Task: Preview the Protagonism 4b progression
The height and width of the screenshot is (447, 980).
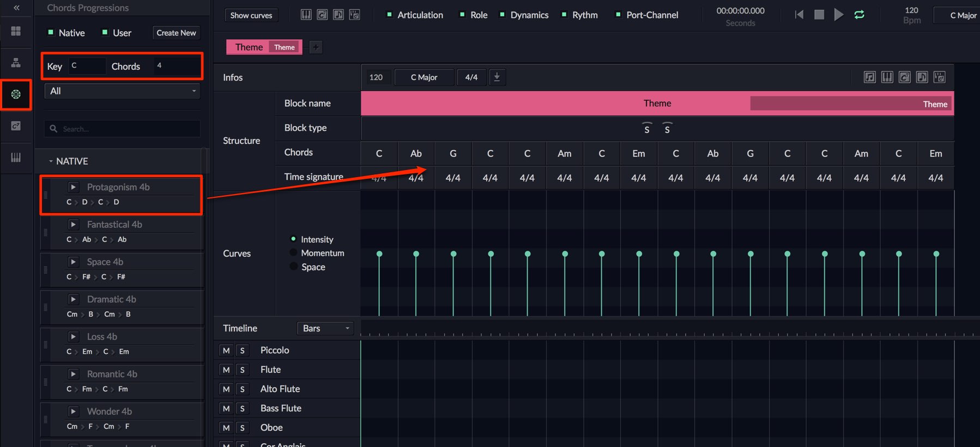Action: [x=73, y=187]
